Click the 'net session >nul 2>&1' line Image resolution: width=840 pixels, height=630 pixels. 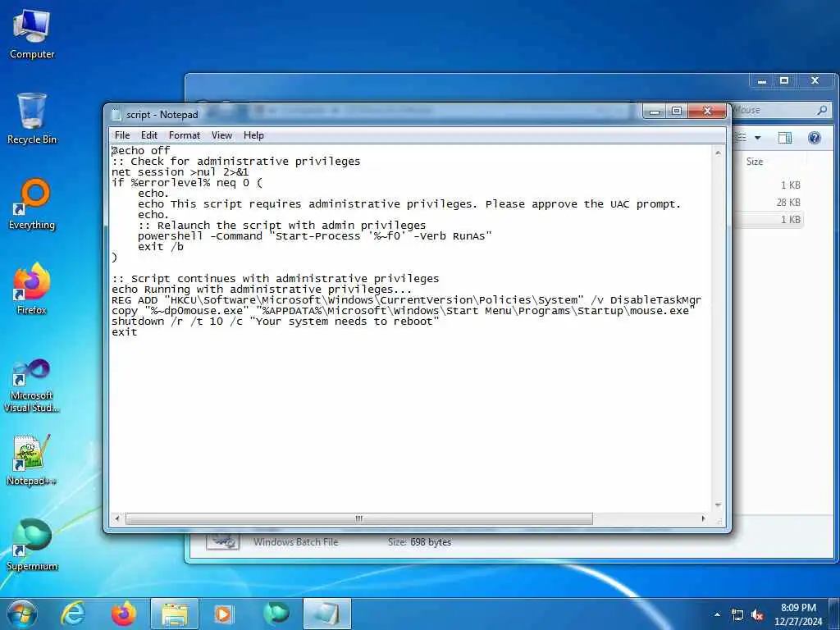pyautogui.click(x=180, y=172)
